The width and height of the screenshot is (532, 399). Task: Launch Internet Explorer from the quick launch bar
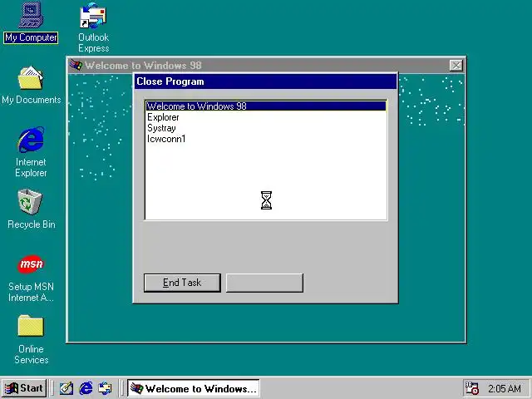coord(86,388)
